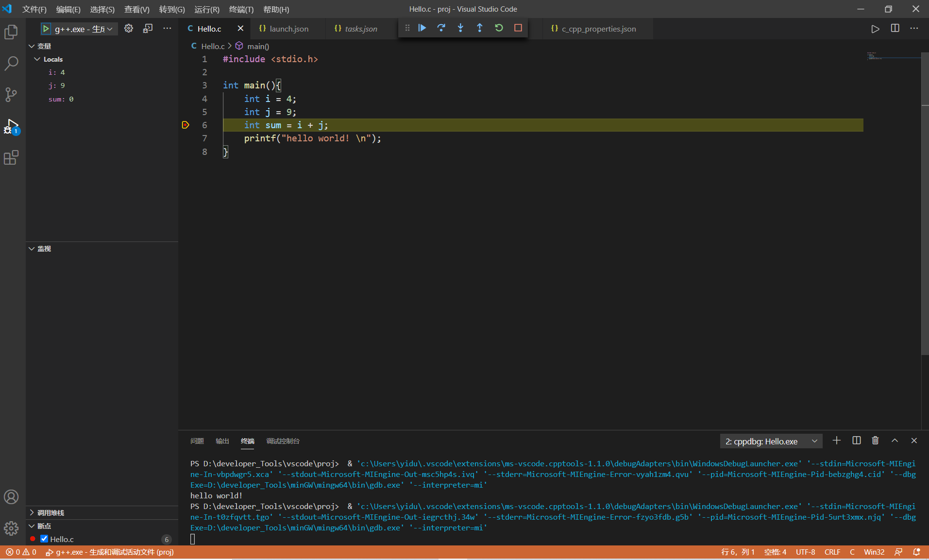Screen dimensions: 929x560
Task: Click the Step Over debug icon
Action: click(441, 28)
